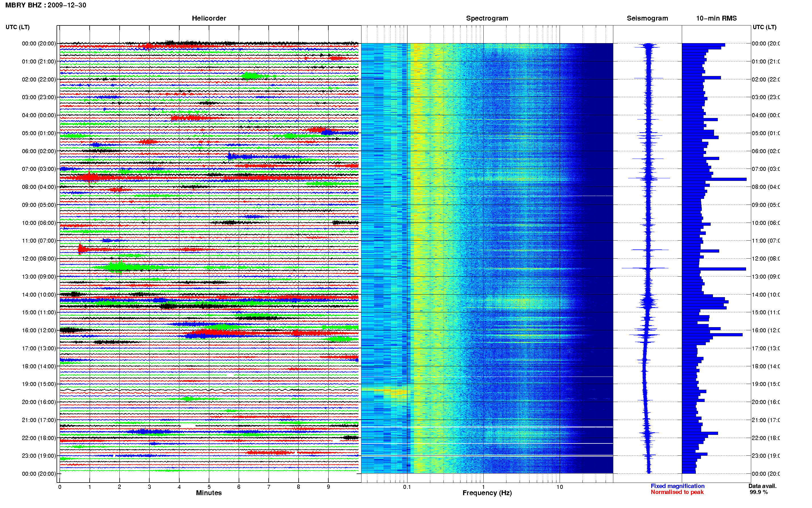Click the UTC (LT) header beside 10-min RMS
Screen dimensions: 812x508
764,27
